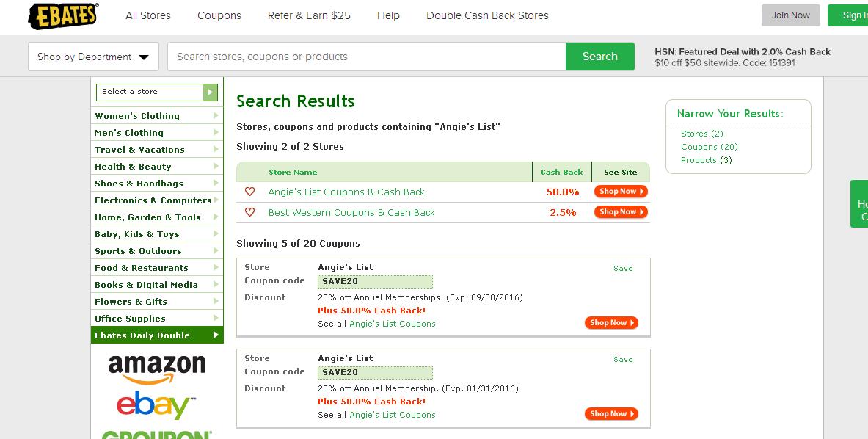This screenshot has width=868, height=439.
Task: Open Coupons menu item
Action: pos(219,15)
